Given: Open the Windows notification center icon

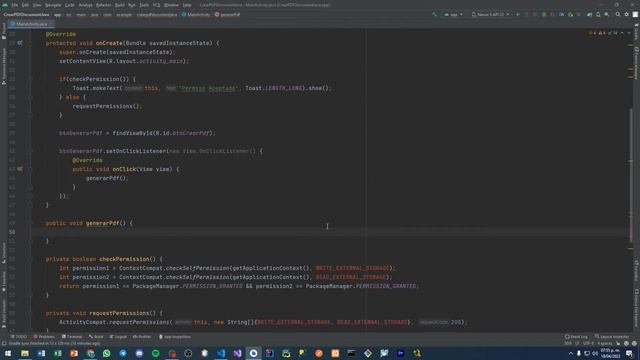Looking at the screenshot, I should 629,353.
